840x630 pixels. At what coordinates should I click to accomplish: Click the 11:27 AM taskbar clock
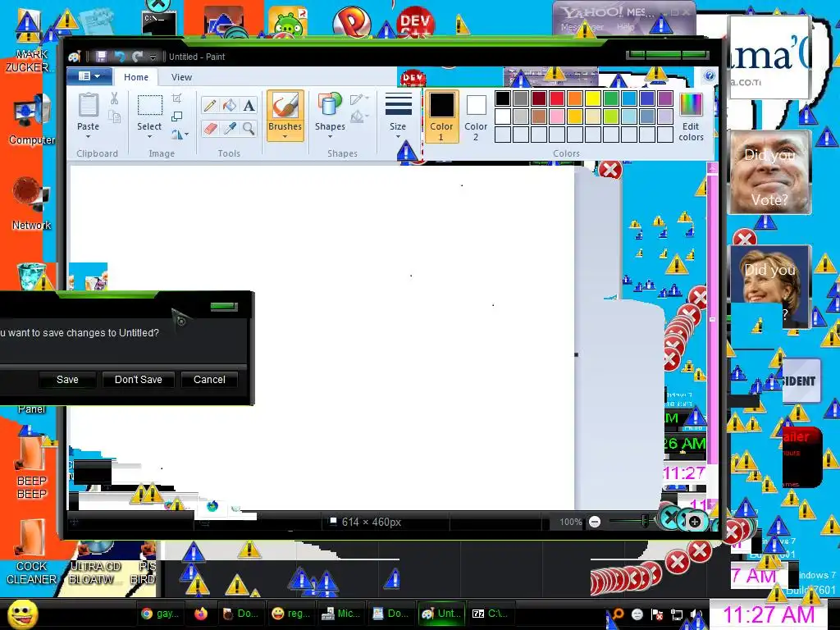768,614
